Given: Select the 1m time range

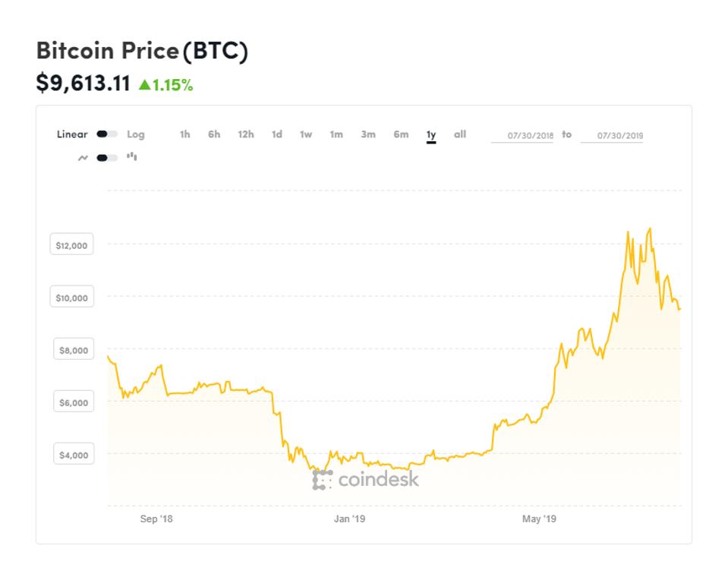Looking at the screenshot, I should (336, 134).
